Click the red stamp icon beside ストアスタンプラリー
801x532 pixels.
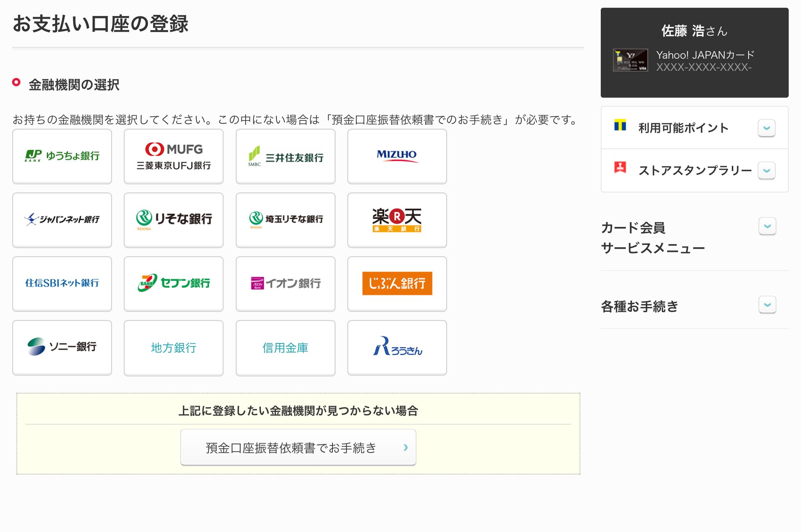(620, 167)
